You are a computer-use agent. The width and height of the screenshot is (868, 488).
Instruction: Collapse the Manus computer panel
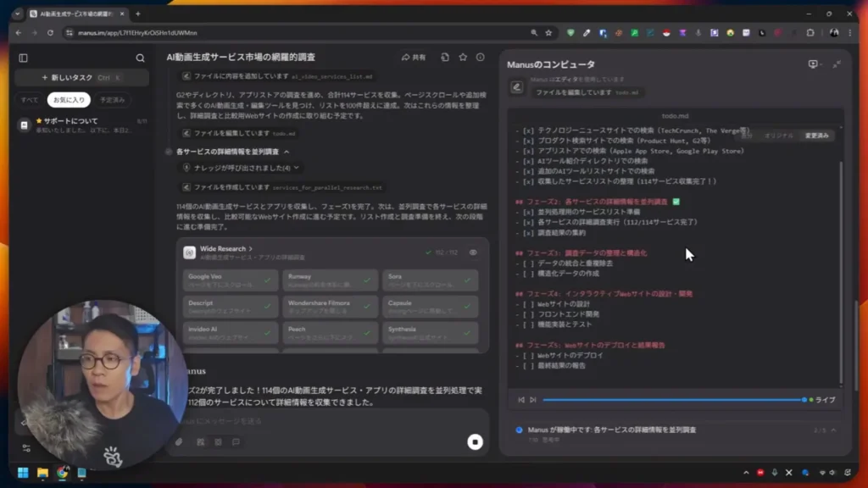[837, 64]
